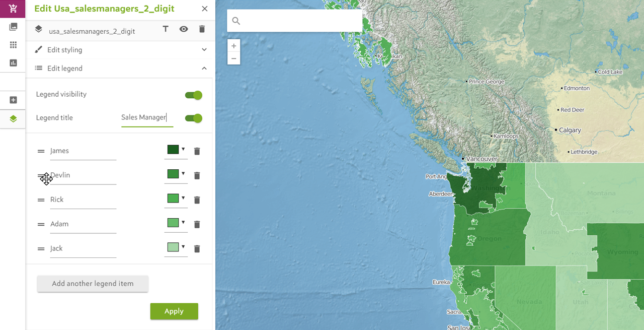Delete the James legend item
Screen dimensions: 644x330
click(197, 151)
